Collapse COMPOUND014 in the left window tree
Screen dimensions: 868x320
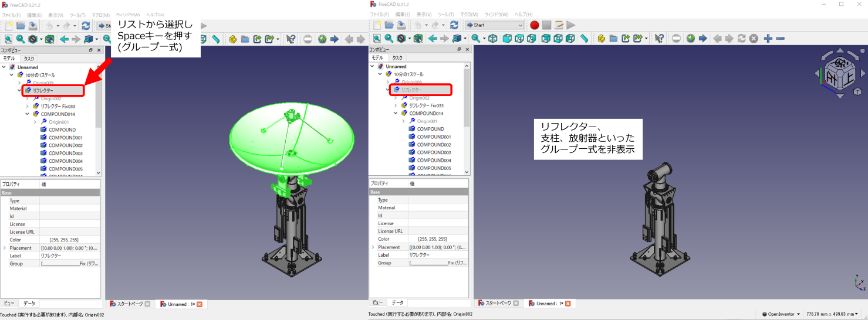(27, 114)
